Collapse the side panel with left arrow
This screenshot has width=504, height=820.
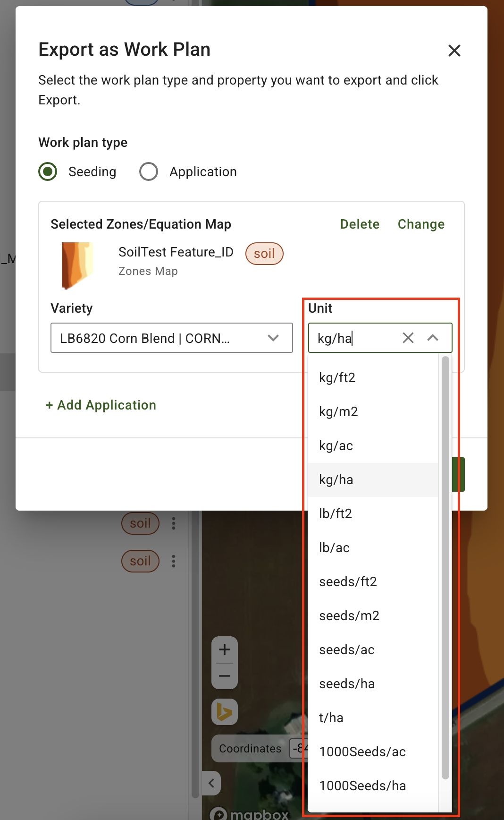coord(211,783)
